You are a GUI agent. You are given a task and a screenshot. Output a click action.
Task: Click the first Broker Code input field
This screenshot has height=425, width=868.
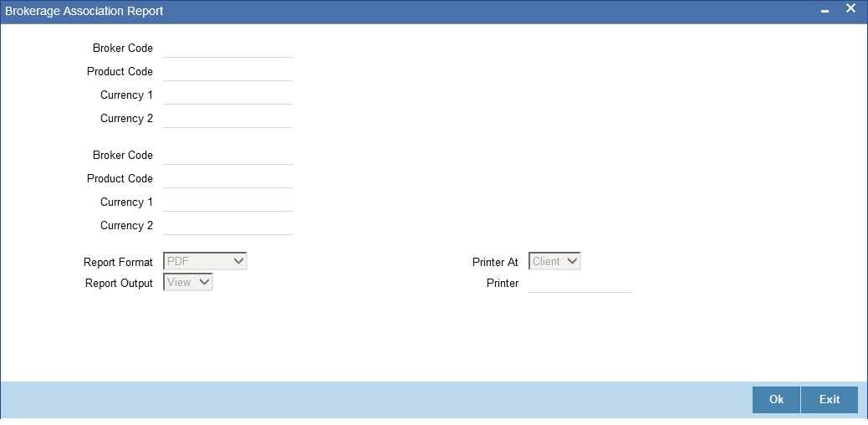point(227,49)
